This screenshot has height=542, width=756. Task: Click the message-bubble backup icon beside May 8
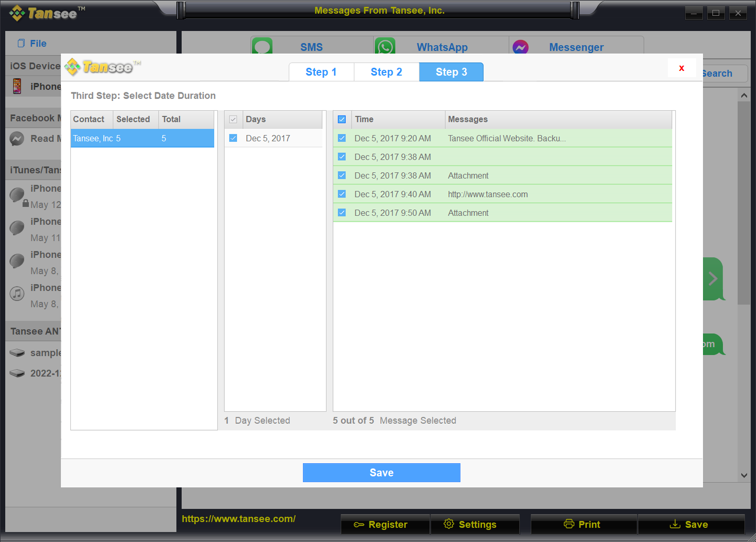point(17,261)
